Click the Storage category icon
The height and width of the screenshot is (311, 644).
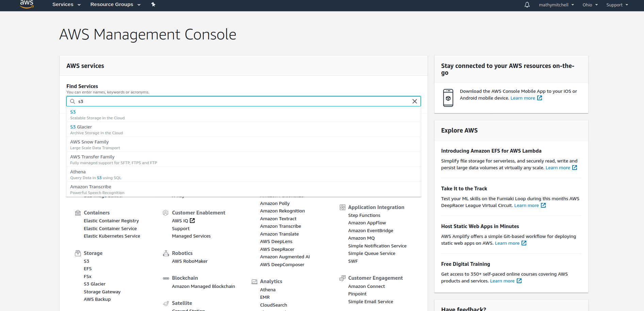coord(78,253)
